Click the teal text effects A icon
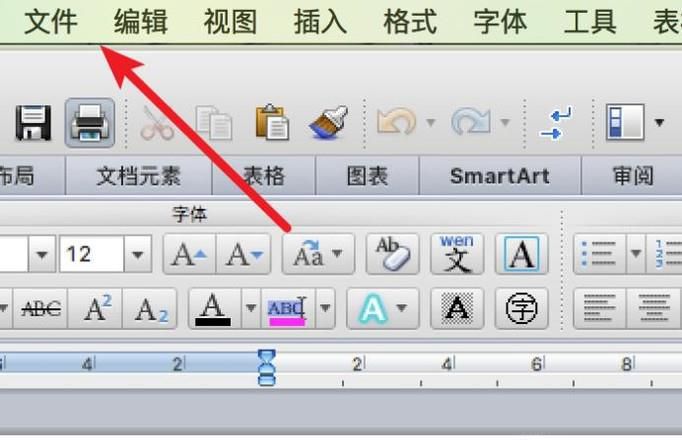The height and width of the screenshot is (440, 682). click(x=371, y=309)
